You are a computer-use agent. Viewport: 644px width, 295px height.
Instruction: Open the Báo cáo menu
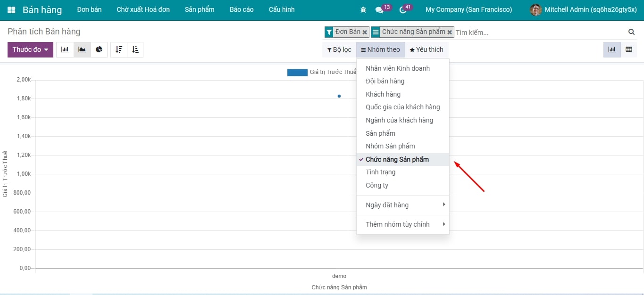(x=242, y=10)
